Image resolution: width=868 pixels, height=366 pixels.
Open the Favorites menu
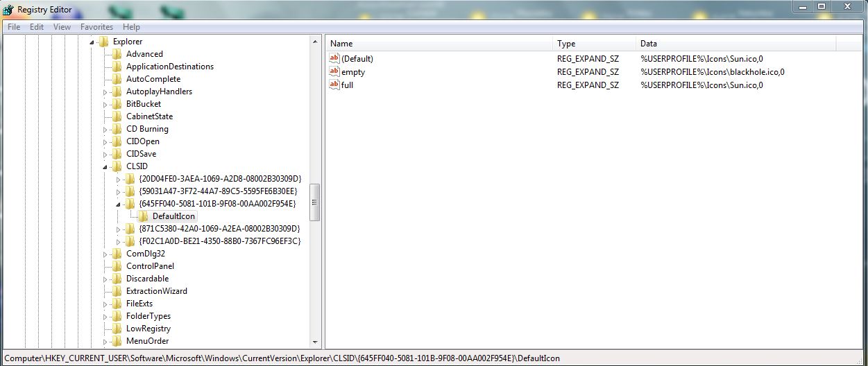96,27
